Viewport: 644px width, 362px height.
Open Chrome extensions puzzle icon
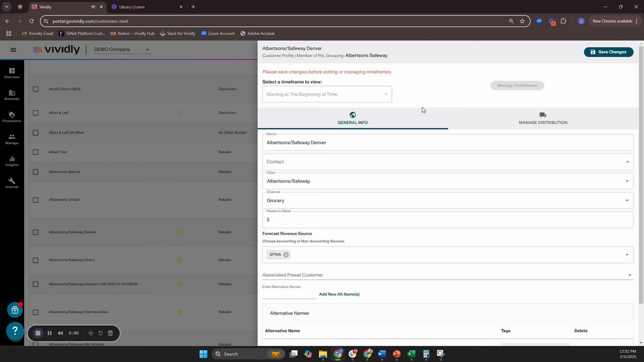pos(563,21)
